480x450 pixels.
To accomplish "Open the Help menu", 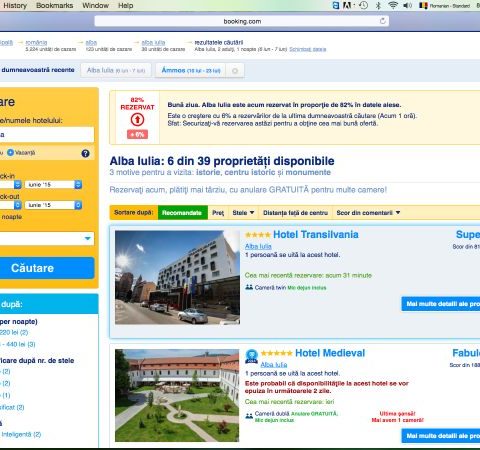I will click(126, 5).
